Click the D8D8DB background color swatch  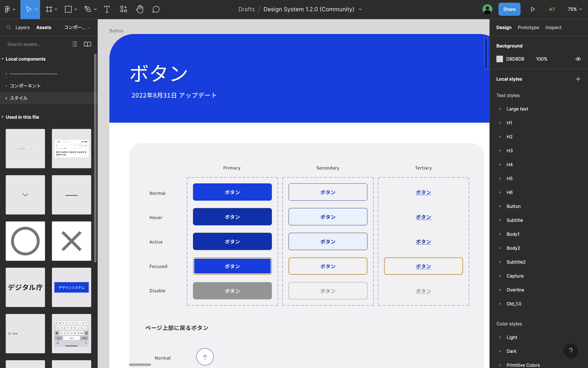tap(499, 59)
